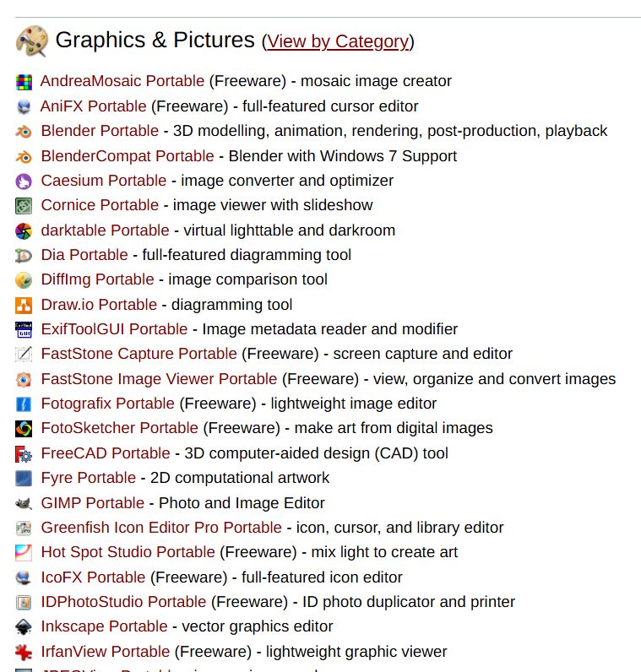This screenshot has width=641, height=672.
Task: Click the IrfanView red splat icon
Action: coord(24,653)
